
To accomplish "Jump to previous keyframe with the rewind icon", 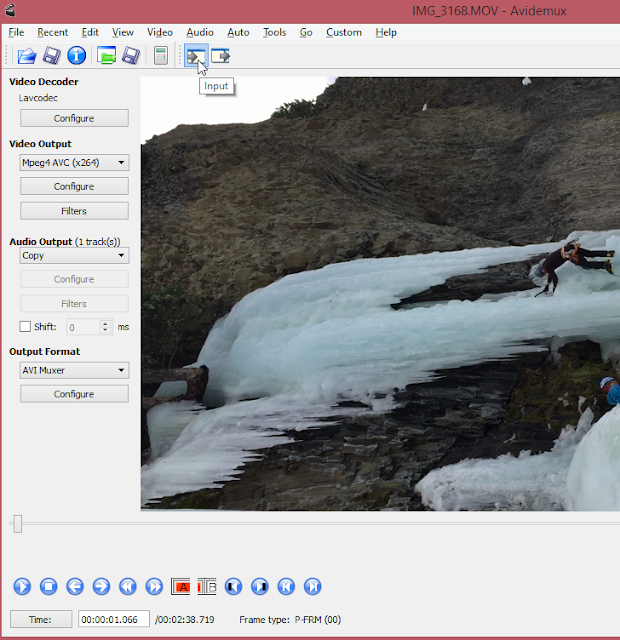I will point(128,587).
